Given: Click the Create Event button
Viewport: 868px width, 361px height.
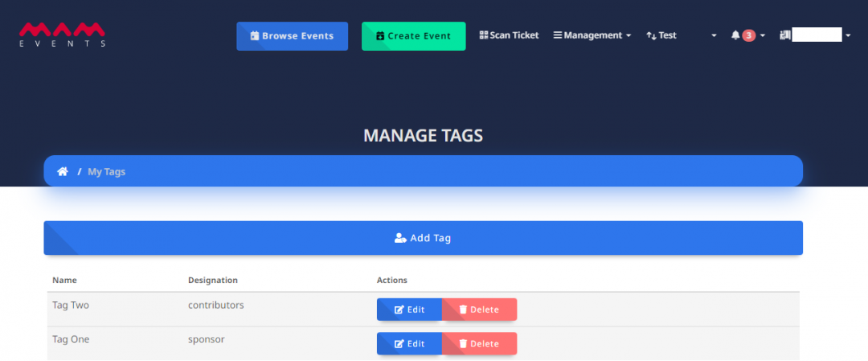Looking at the screenshot, I should point(414,36).
